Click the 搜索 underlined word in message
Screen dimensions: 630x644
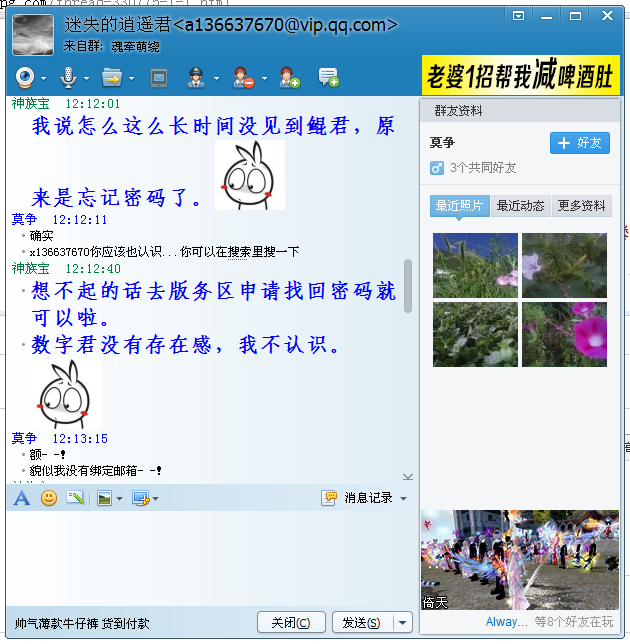pos(239,252)
